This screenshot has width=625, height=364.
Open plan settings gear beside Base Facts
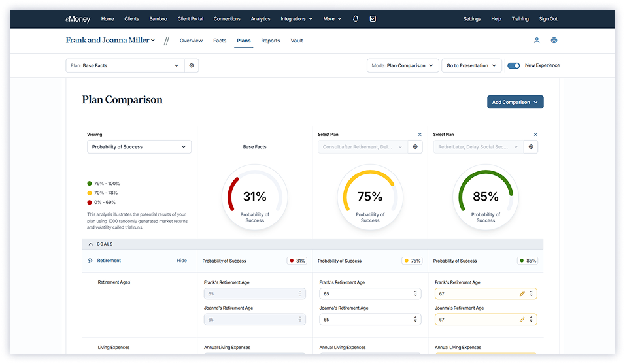point(192,65)
